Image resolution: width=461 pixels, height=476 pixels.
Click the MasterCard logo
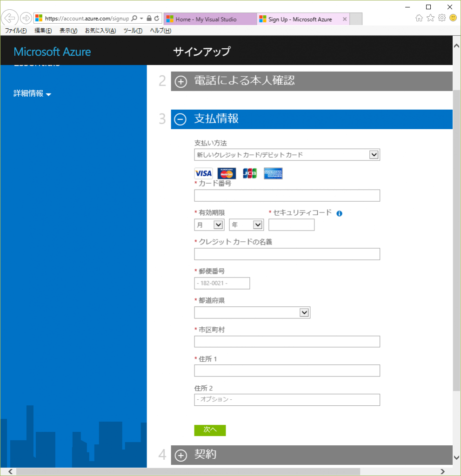pos(227,173)
